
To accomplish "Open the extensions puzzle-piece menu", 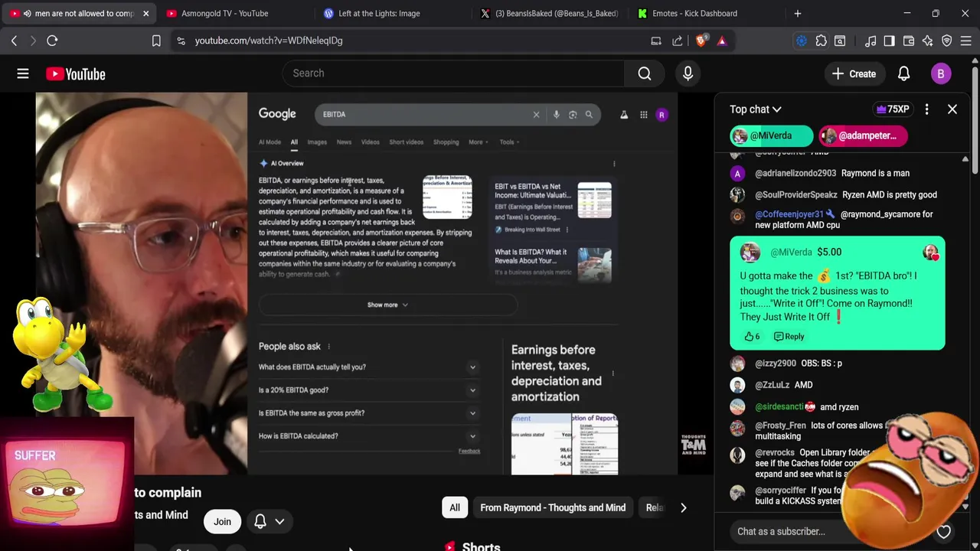I will pyautogui.click(x=822, y=41).
